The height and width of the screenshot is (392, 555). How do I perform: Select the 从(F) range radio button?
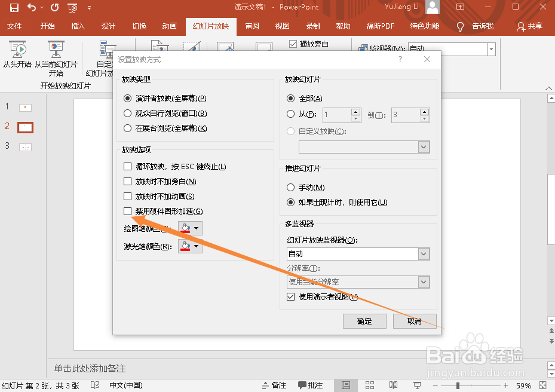(x=290, y=114)
